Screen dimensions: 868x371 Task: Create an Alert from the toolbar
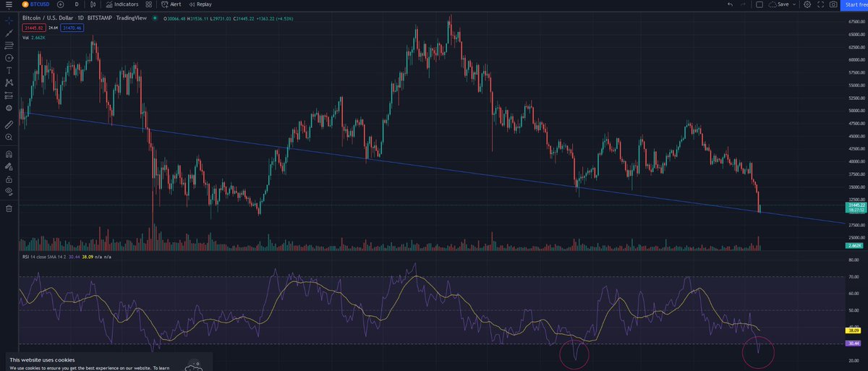pos(171,4)
